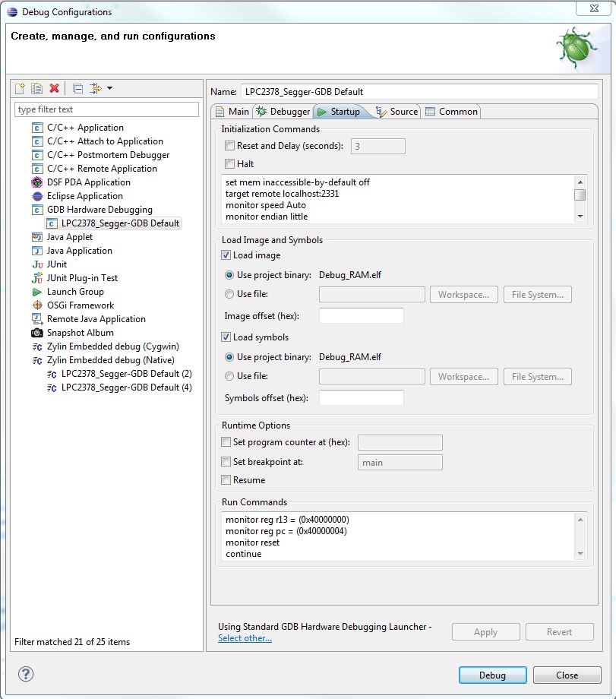The height and width of the screenshot is (699, 616).
Task: Uncheck the Load image checkbox
Action: coord(226,255)
